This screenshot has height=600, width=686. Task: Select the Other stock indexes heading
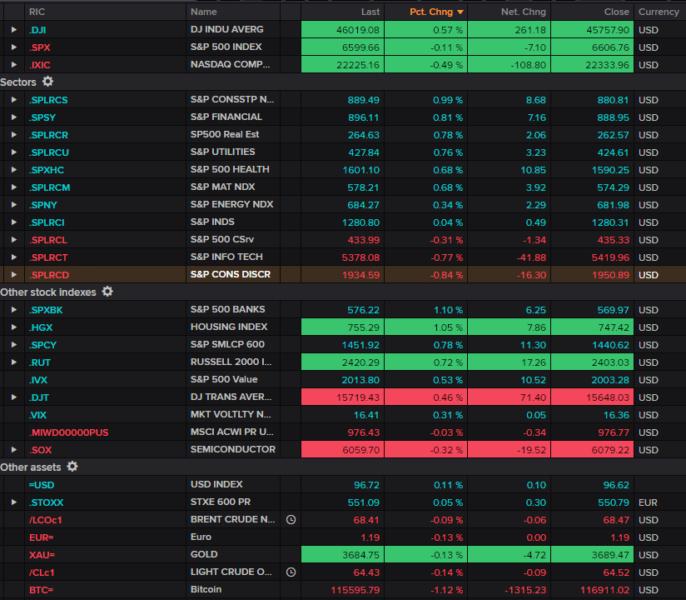point(48,292)
